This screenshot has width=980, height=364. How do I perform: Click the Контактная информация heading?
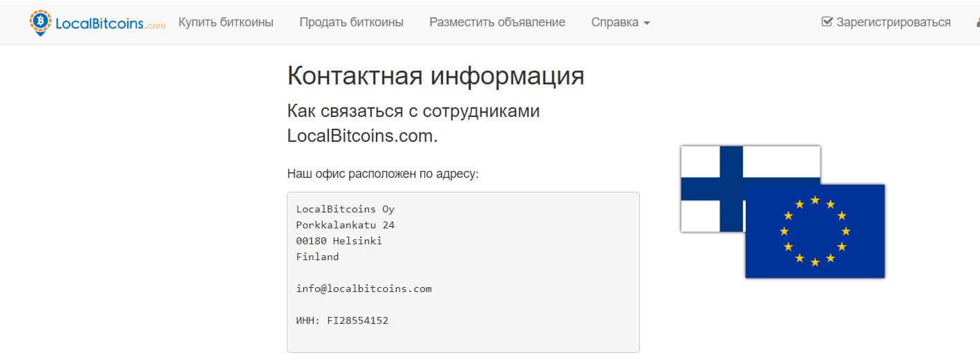tap(435, 76)
